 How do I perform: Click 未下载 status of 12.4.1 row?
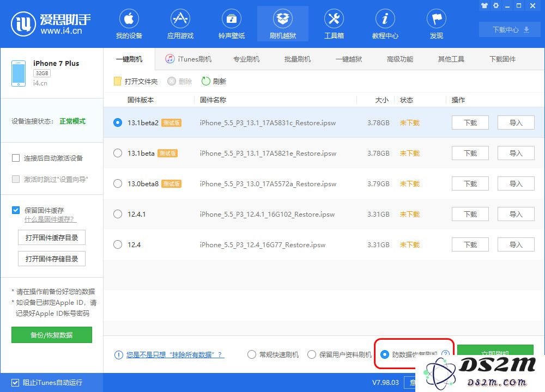(x=409, y=214)
